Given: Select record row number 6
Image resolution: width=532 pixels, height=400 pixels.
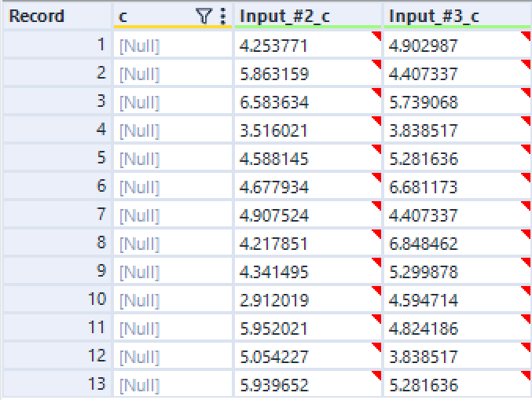Looking at the screenshot, I should [x=57, y=186].
